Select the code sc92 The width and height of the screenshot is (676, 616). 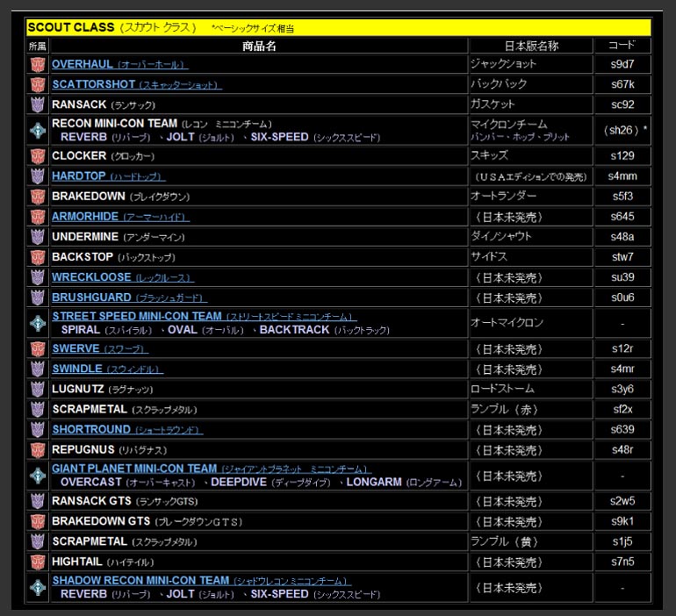(x=622, y=104)
